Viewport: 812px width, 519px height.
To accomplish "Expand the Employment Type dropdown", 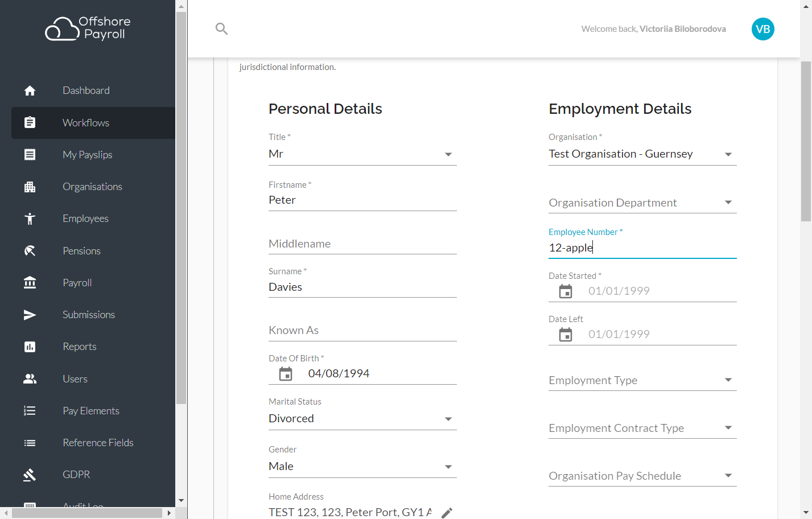I will [642, 380].
